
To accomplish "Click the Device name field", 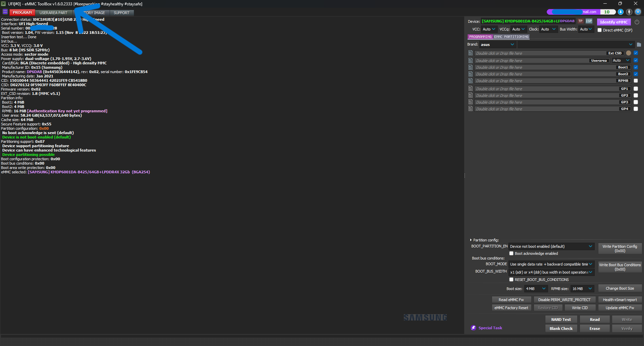I will [528, 21].
